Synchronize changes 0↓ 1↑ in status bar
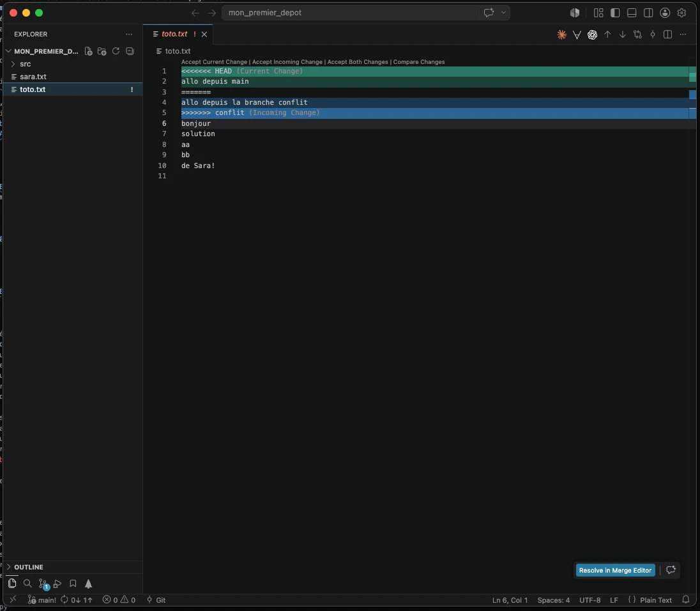This screenshot has height=611, width=700. click(77, 600)
